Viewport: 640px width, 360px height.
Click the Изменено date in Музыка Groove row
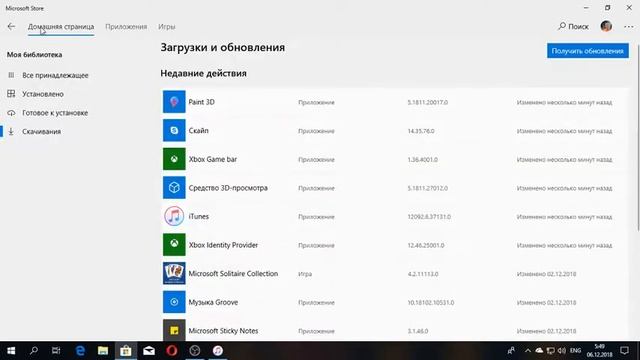pyautogui.click(x=547, y=302)
